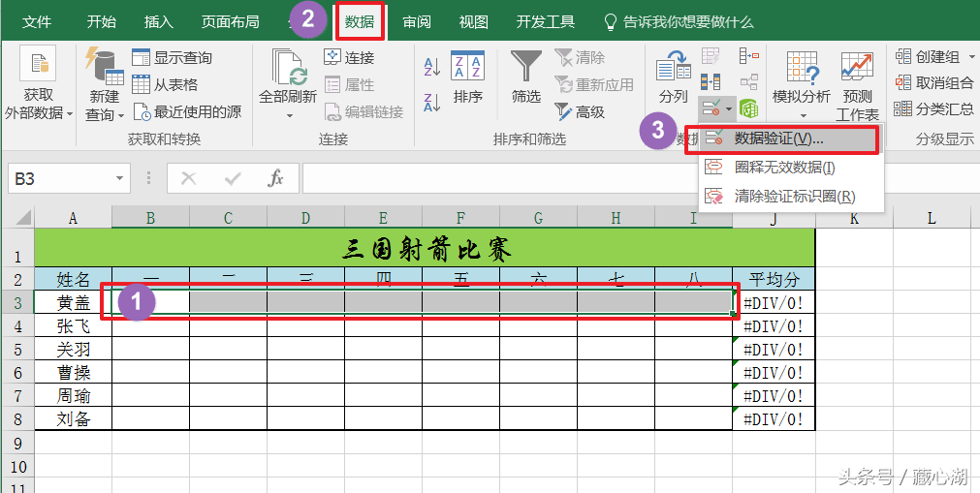Expand the Name Box dropdown arrow
980x493 pixels.
coord(120,179)
